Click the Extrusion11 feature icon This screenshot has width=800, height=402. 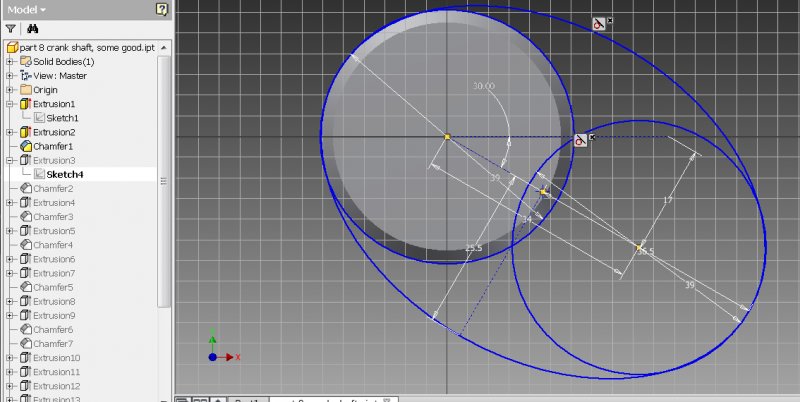pyautogui.click(x=26, y=372)
